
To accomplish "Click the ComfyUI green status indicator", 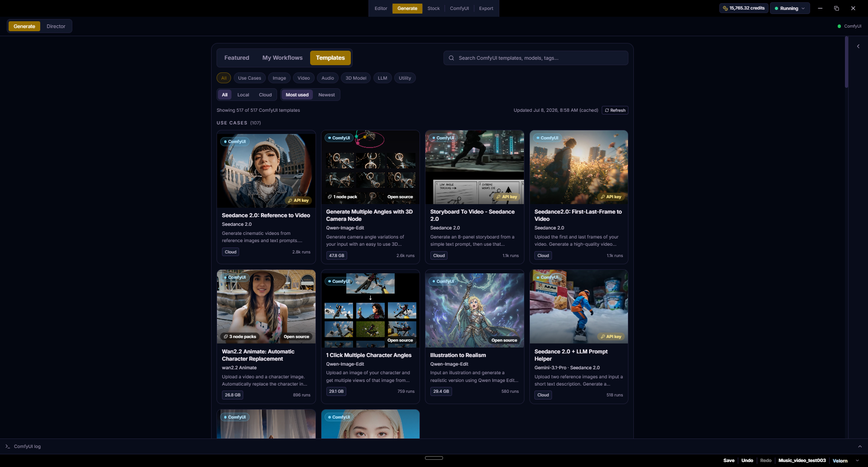I will coord(839,26).
